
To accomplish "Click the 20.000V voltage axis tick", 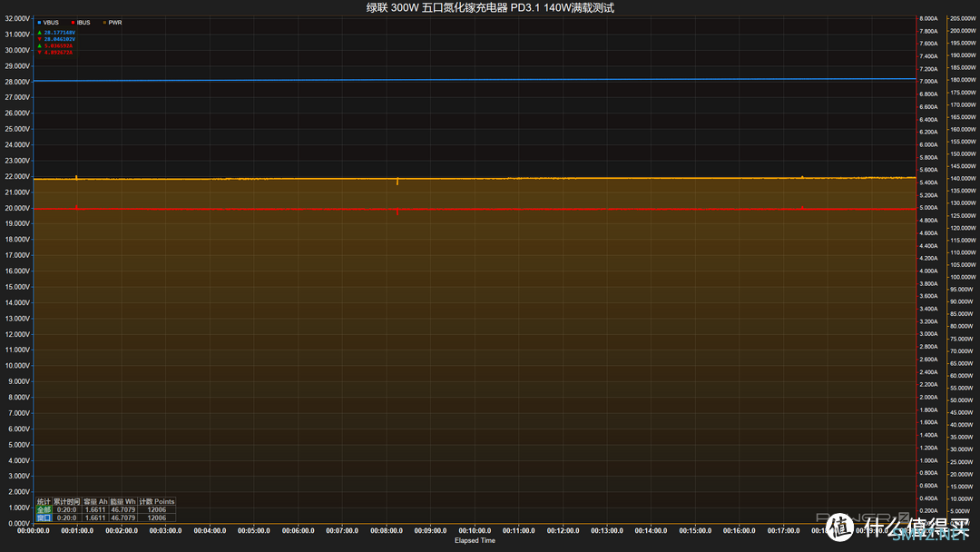I will [17, 208].
